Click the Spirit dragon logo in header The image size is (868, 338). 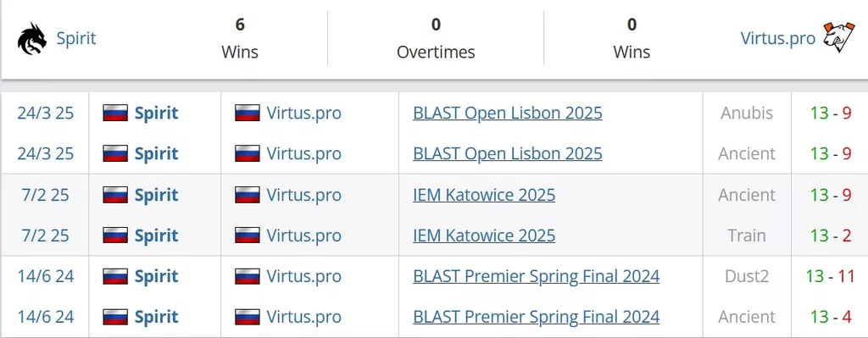[32, 39]
